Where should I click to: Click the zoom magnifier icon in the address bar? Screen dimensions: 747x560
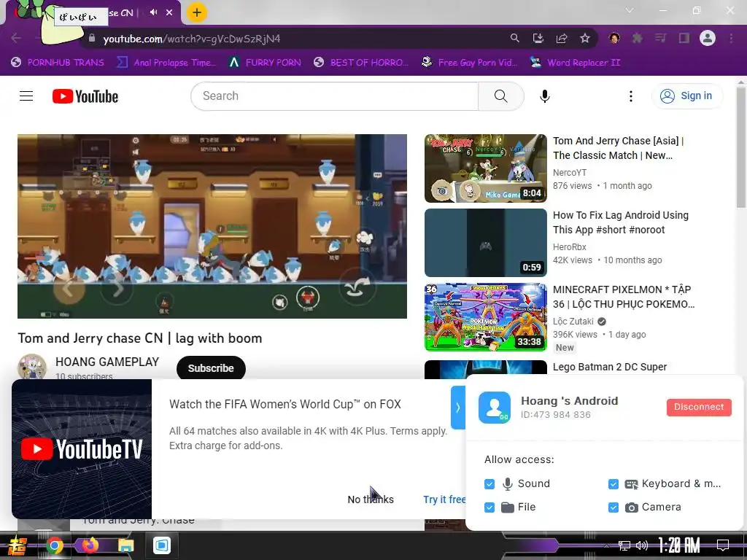[x=514, y=38]
